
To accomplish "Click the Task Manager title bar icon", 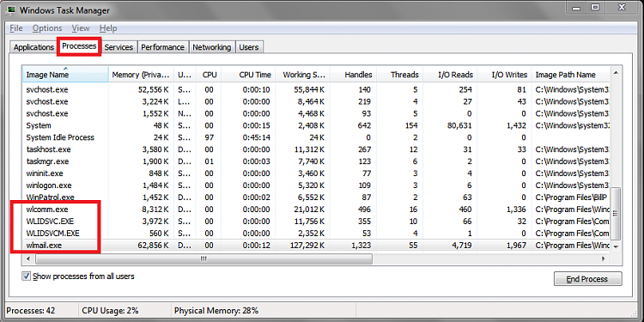I will (10, 9).
